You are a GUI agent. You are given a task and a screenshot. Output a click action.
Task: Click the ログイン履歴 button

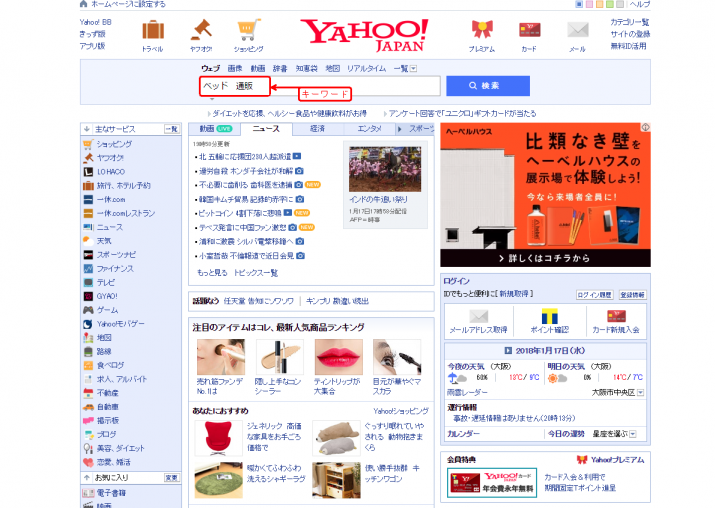tap(595, 295)
